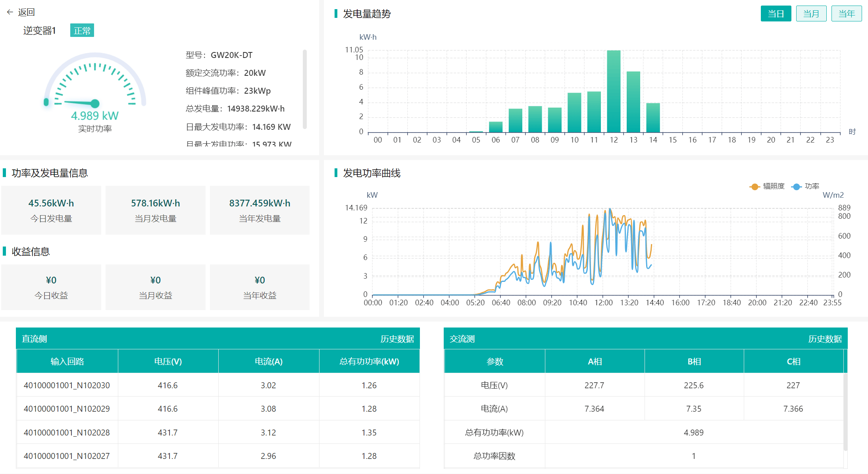The image size is (868, 474).
Task: Toggle 功率 legend series
Action: click(805, 186)
